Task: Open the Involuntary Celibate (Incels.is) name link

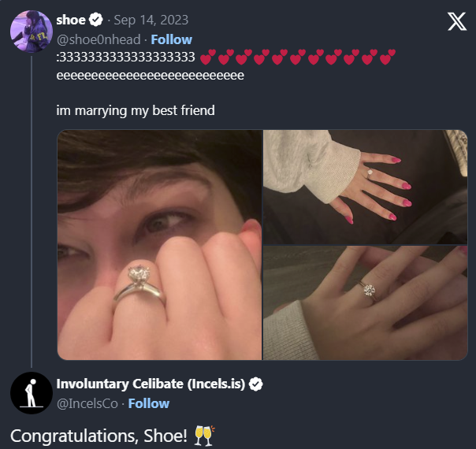Action: 151,384
